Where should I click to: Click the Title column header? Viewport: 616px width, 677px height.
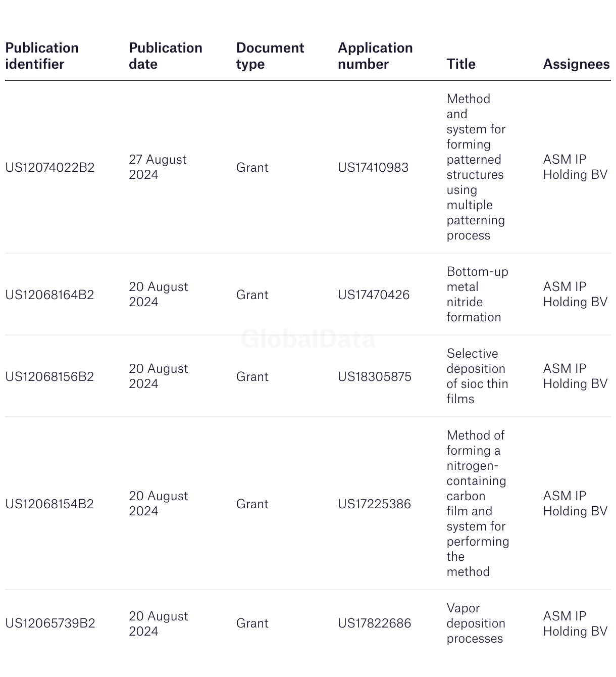point(461,64)
